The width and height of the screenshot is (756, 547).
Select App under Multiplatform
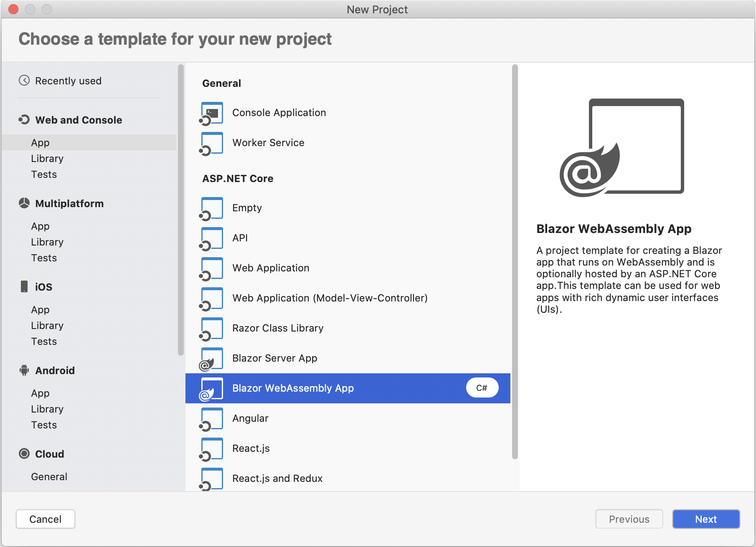tap(40, 226)
